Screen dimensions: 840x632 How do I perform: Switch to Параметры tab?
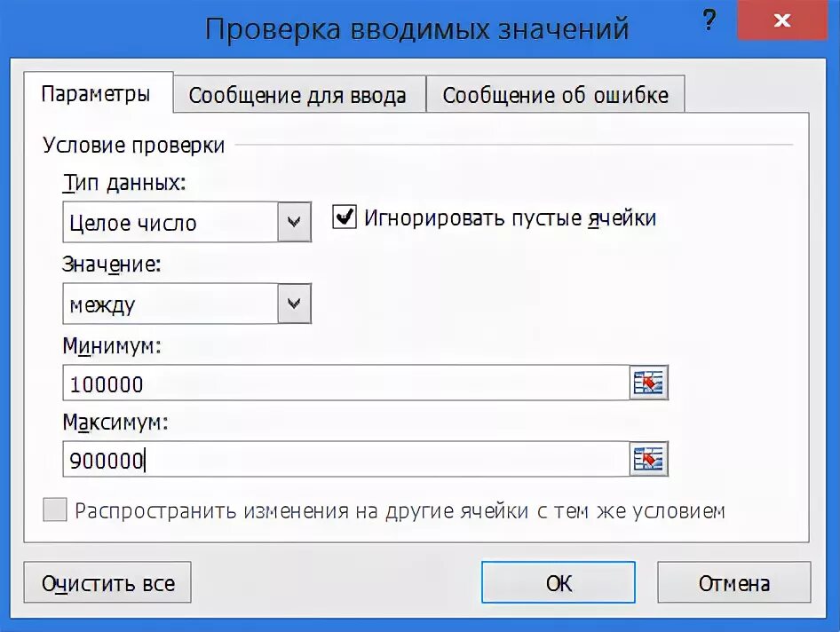(96, 94)
